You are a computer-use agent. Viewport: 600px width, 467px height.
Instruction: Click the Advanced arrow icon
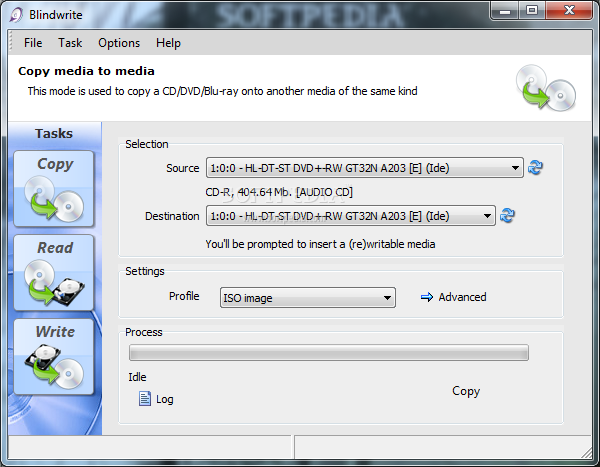pyautogui.click(x=427, y=297)
